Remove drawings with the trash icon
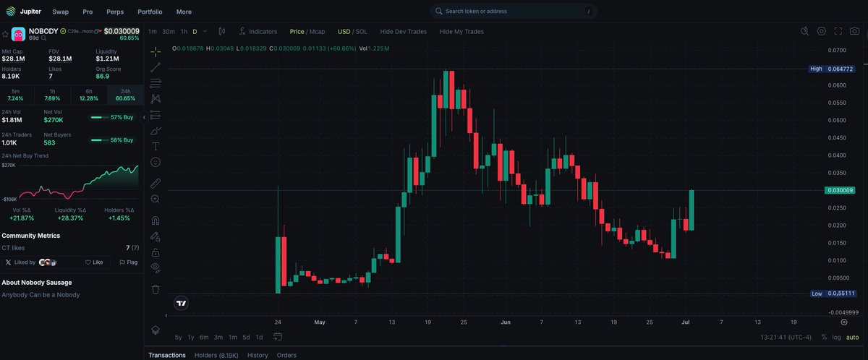This screenshot has height=360, width=868. (x=156, y=289)
